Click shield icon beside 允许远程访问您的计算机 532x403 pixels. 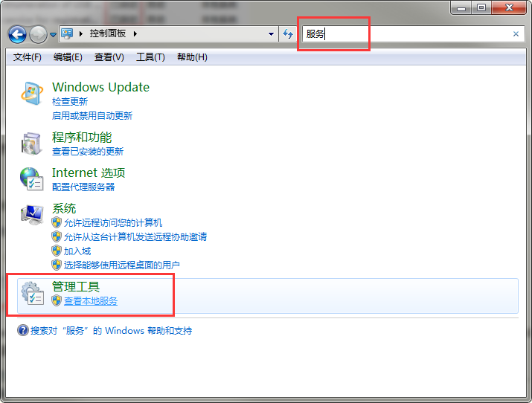(x=57, y=222)
